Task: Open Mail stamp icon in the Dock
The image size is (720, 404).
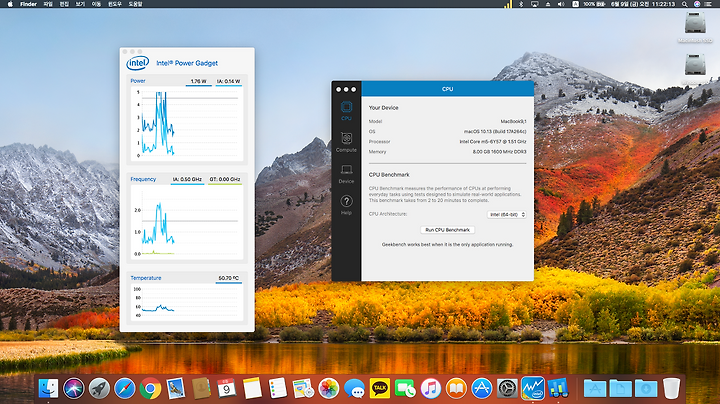Action: tap(175, 388)
